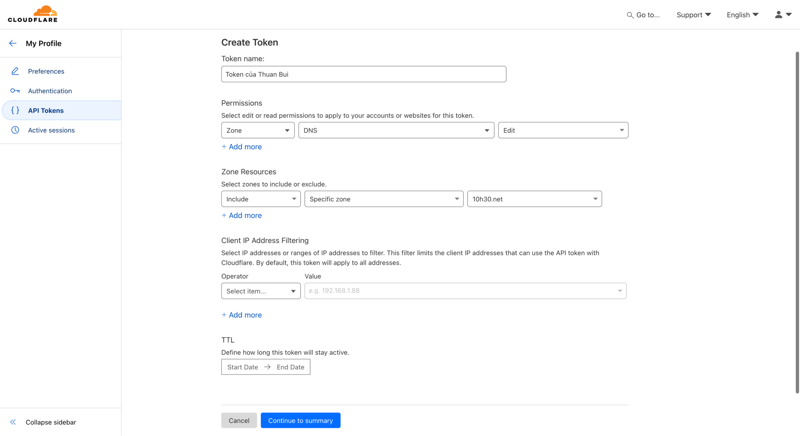Click the Token name input field
Image resolution: width=800 pixels, height=436 pixels.
(363, 74)
